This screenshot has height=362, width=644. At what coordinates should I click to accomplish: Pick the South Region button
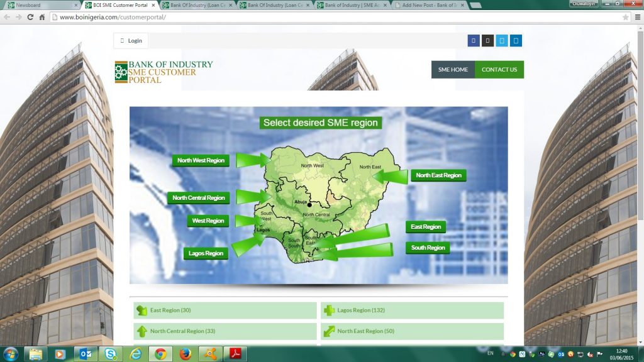click(x=428, y=248)
